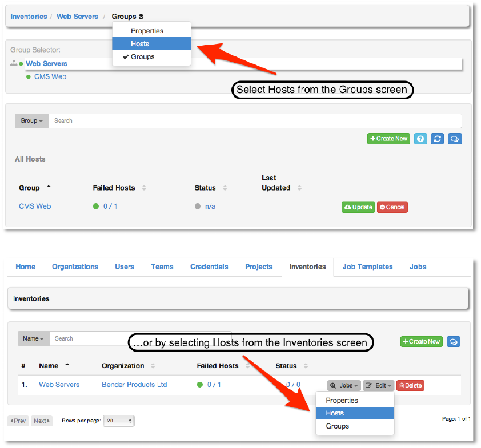481x448 pixels.
Task: Click the green Update button for CMS Web
Action: [x=358, y=208]
